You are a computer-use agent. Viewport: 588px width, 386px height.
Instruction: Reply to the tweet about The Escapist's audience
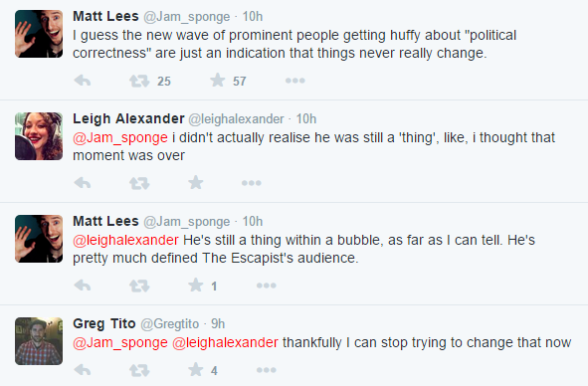[x=83, y=286]
